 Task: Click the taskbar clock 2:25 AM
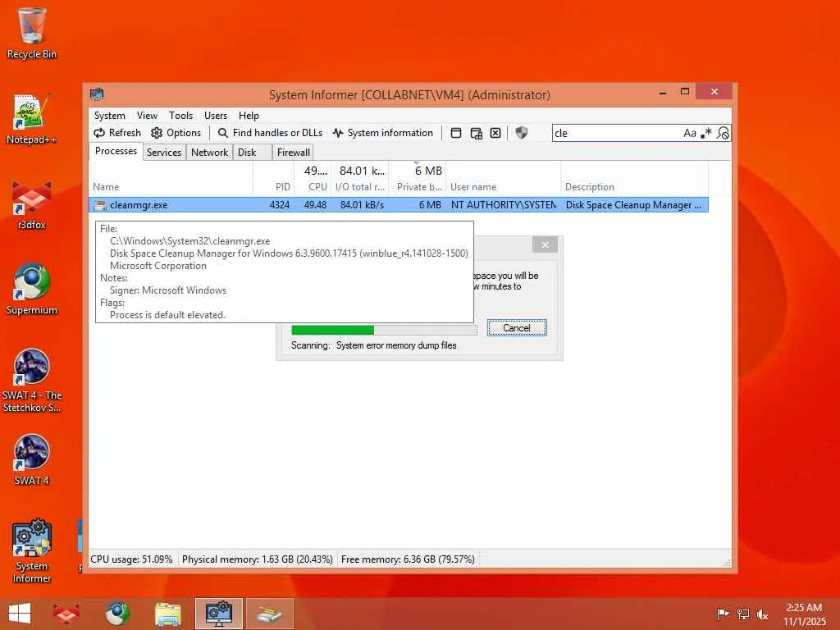[x=804, y=614]
